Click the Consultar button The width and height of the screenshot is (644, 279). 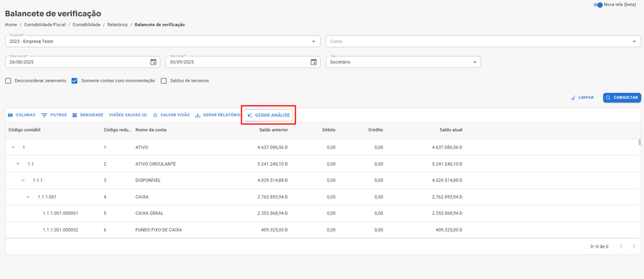(x=622, y=98)
